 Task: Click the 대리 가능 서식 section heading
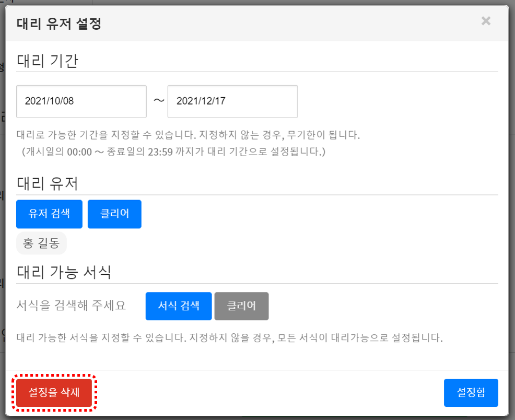tap(64, 272)
